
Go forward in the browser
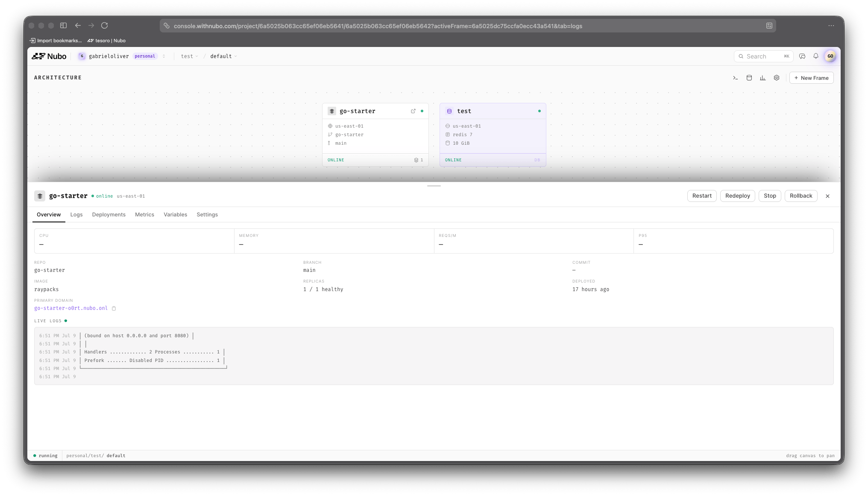pos(91,26)
